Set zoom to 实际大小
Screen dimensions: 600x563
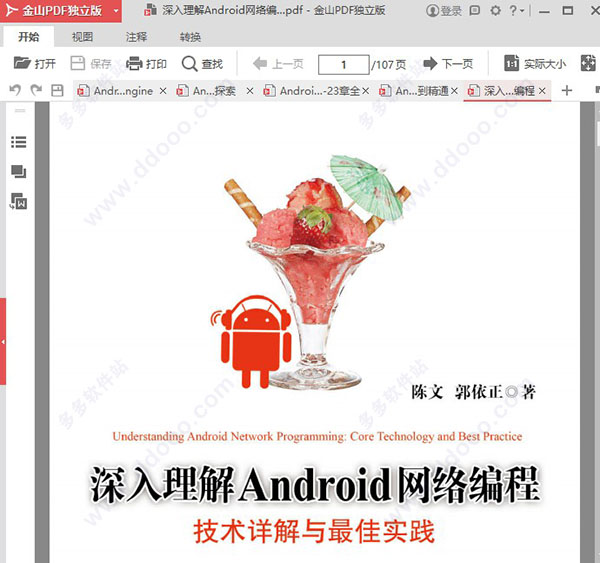535,64
